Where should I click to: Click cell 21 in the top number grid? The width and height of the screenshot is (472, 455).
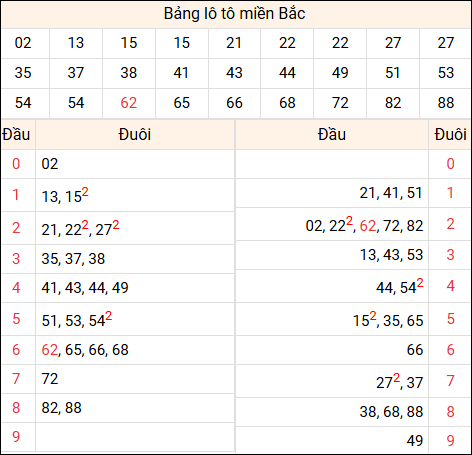point(234,43)
